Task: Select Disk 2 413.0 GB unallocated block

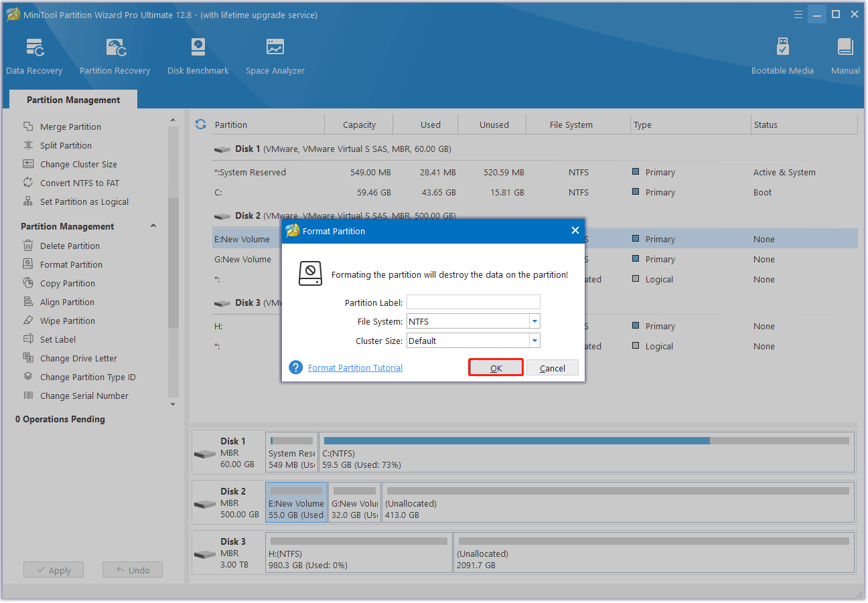Action: (618, 503)
